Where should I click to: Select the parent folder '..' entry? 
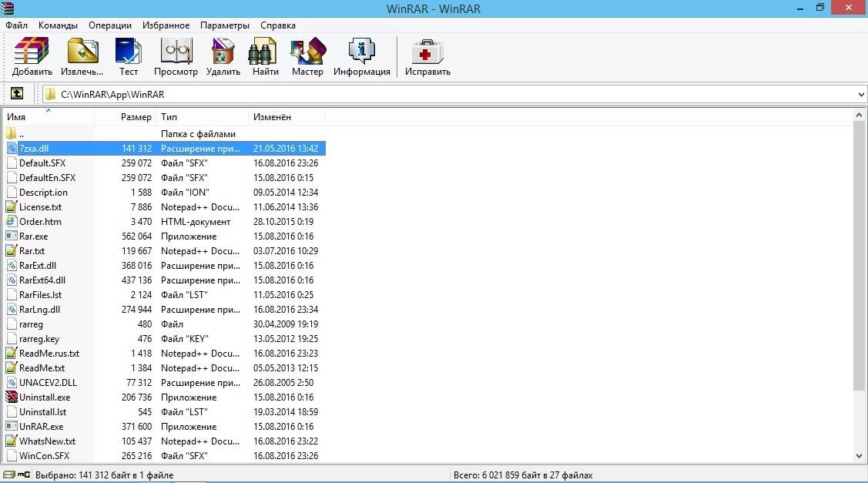tap(22, 133)
